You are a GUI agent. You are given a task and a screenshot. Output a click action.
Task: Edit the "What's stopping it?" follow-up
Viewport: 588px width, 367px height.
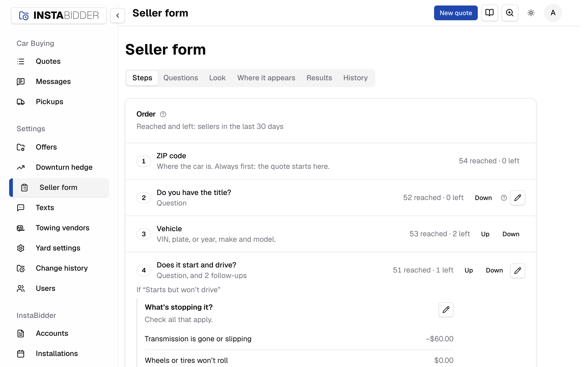(x=446, y=309)
